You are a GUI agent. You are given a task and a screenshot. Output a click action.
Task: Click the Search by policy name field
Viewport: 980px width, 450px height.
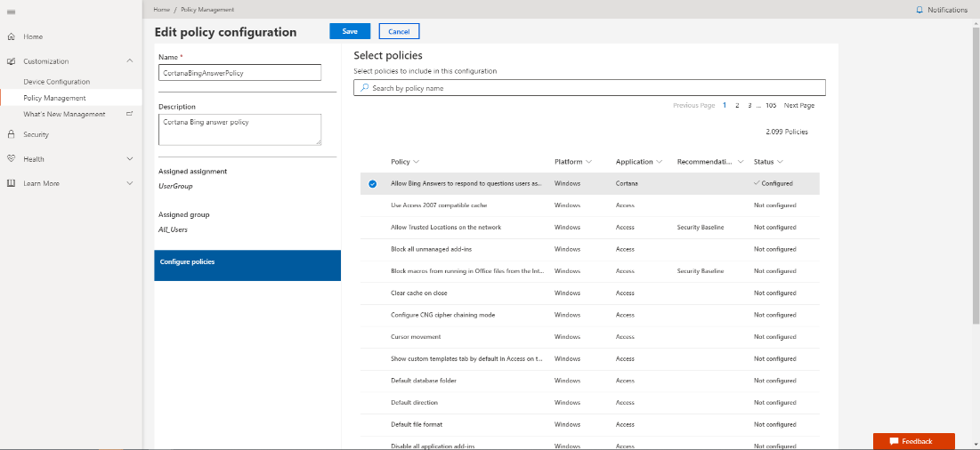tap(589, 88)
